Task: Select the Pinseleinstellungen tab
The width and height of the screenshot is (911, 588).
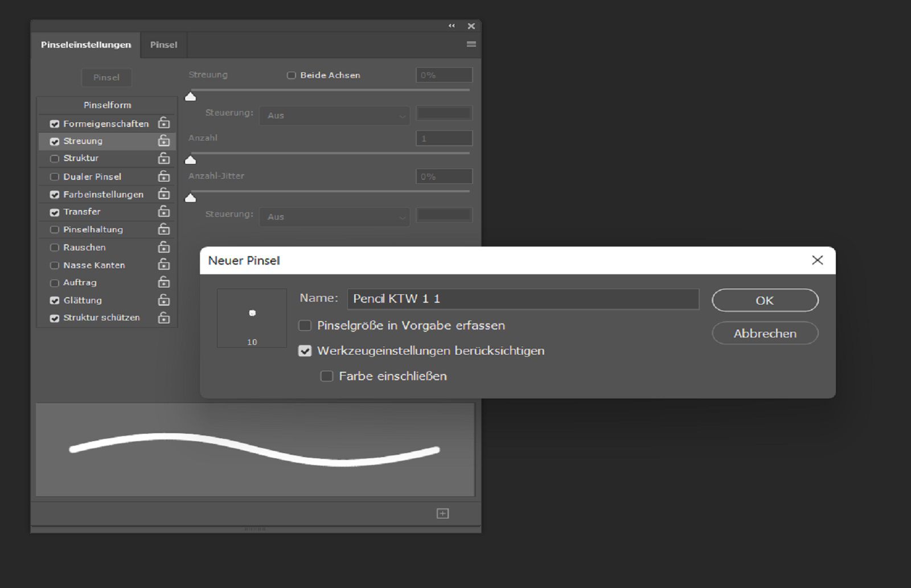Action: [86, 44]
